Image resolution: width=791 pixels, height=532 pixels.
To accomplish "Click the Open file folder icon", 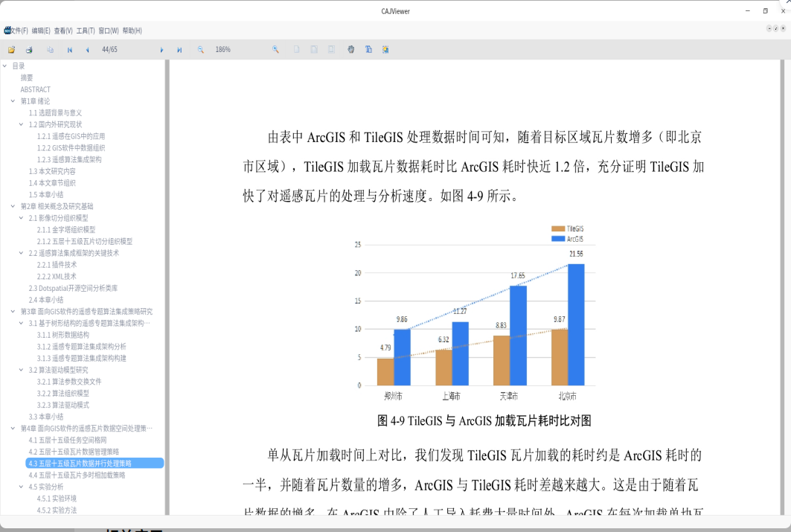I will coord(11,50).
